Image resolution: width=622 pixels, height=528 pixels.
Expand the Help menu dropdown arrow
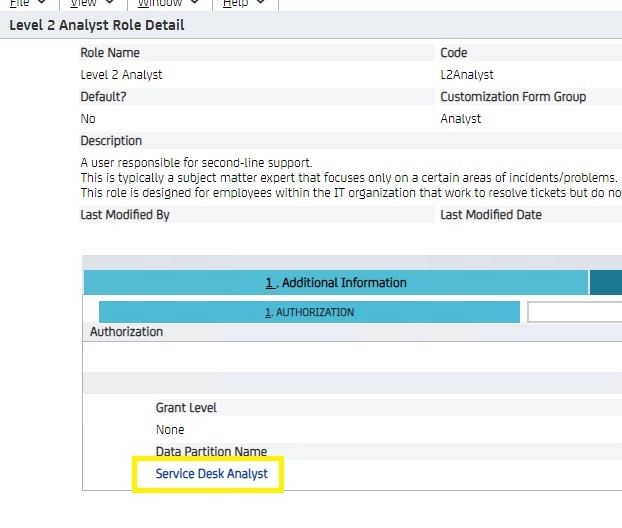(x=260, y=3)
